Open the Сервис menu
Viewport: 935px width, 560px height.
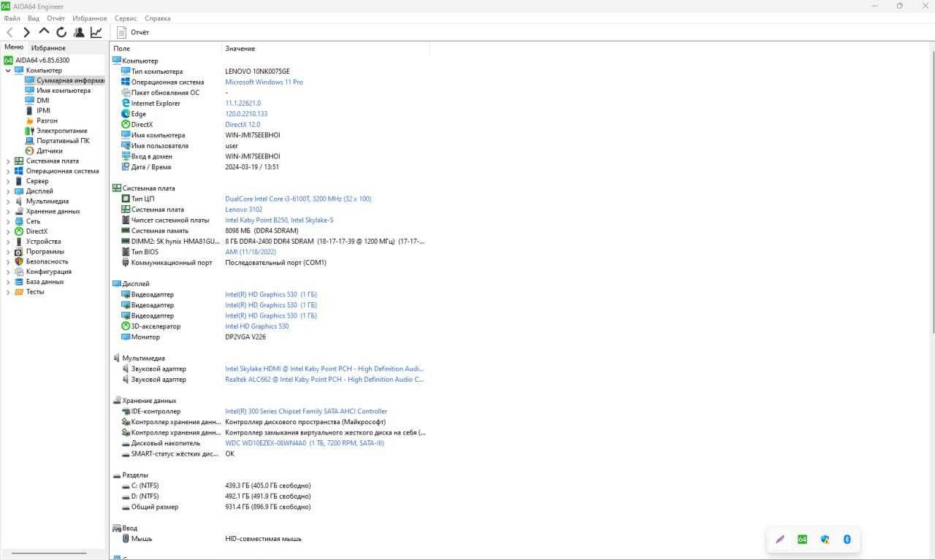pos(126,18)
